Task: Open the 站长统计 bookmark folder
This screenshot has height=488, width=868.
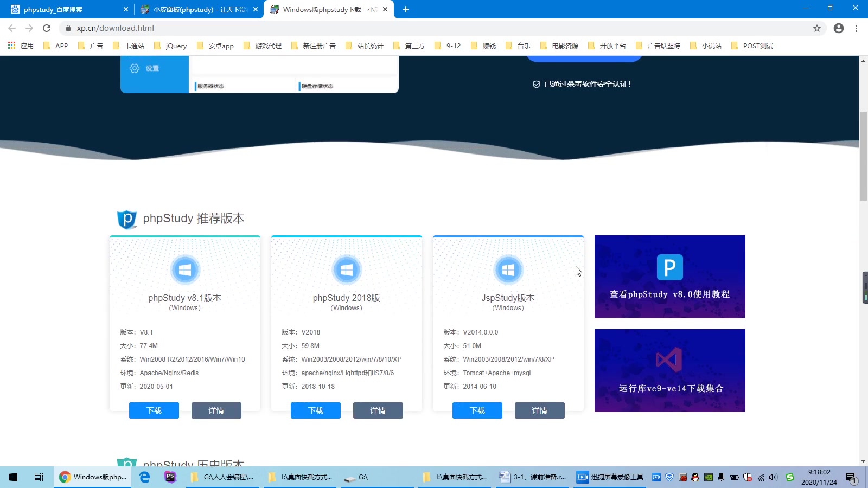Action: click(365, 46)
